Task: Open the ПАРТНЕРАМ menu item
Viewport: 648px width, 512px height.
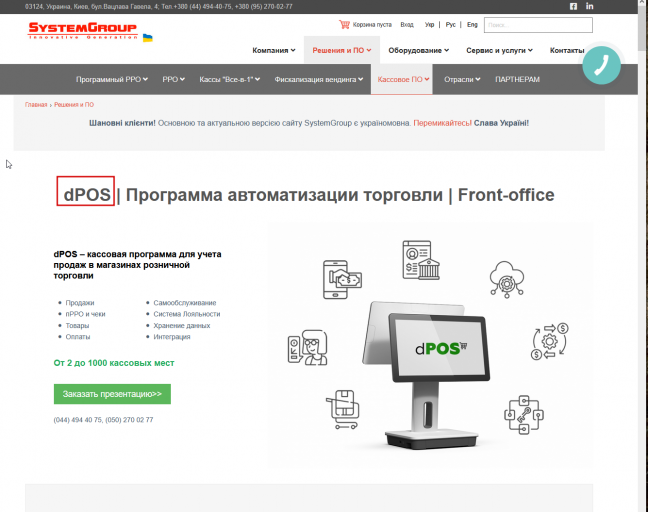Action: [517, 79]
